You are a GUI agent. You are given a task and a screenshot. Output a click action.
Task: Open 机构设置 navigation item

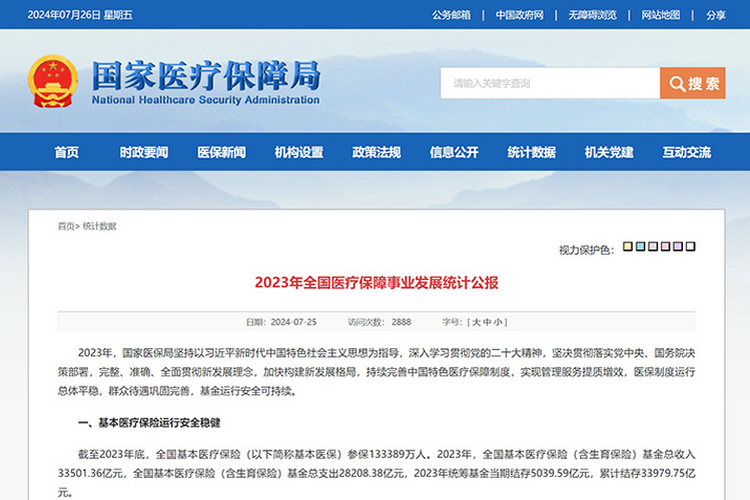(299, 152)
